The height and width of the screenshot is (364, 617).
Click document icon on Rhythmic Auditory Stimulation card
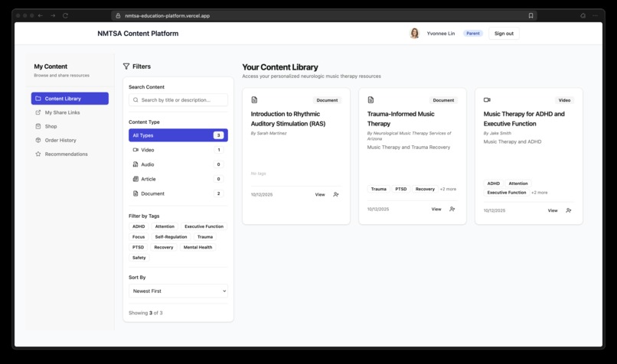pos(254,100)
